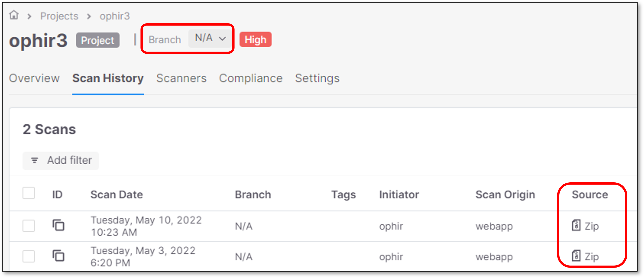Click the High severity badge

[x=255, y=40]
